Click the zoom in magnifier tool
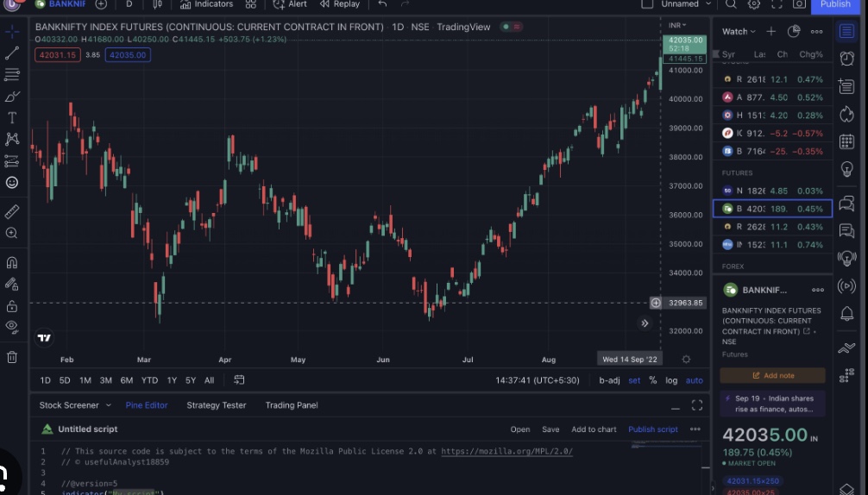The image size is (868, 495). click(x=12, y=233)
